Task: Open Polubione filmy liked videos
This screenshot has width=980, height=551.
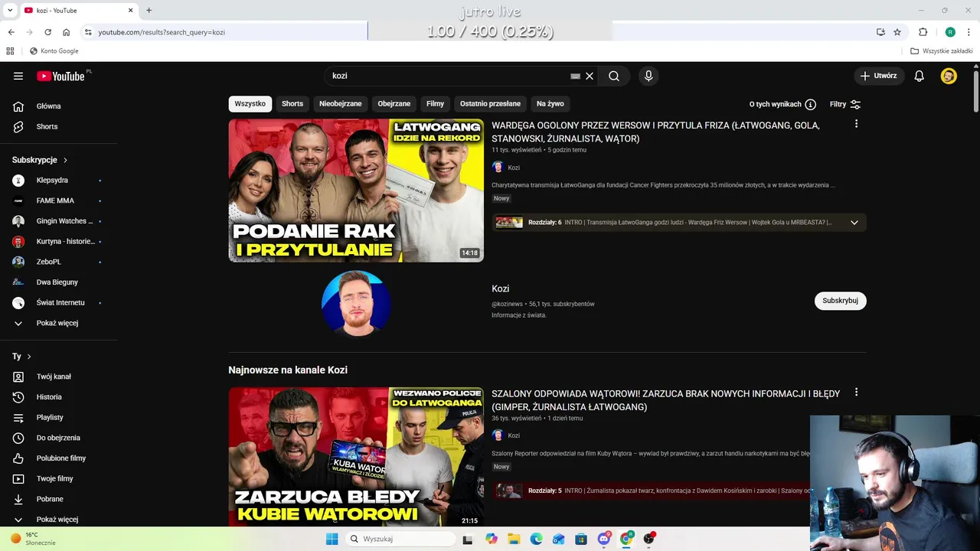Action: click(x=59, y=458)
